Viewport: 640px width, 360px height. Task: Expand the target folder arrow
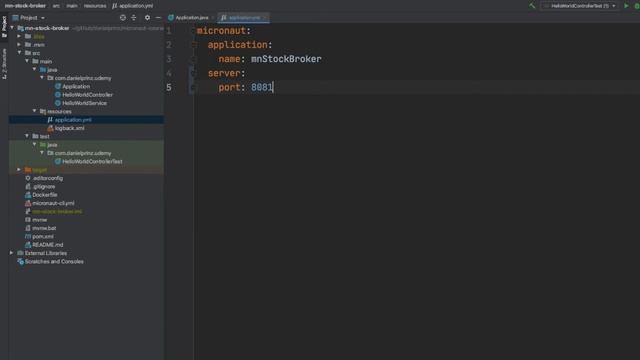tap(19, 169)
